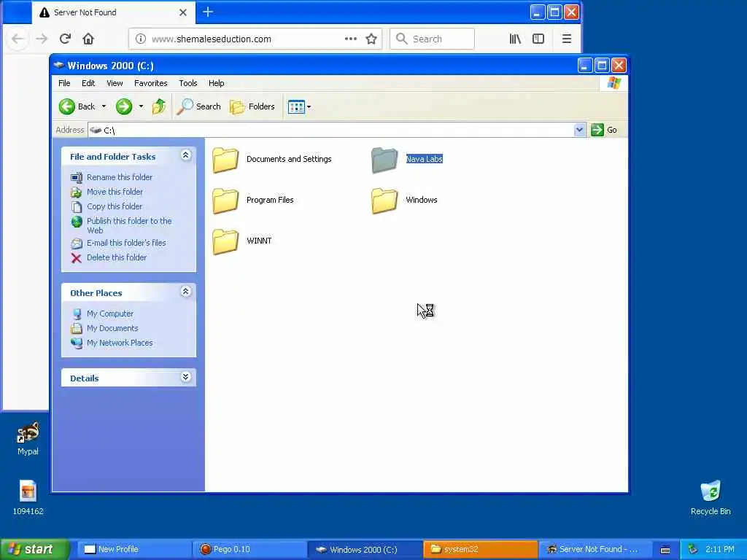Open a new browser tab

pos(208,12)
